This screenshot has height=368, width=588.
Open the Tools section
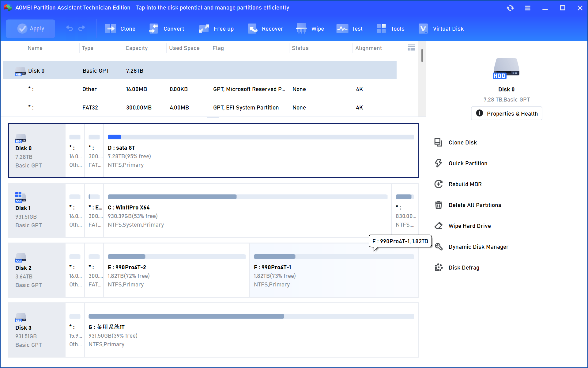pos(391,29)
